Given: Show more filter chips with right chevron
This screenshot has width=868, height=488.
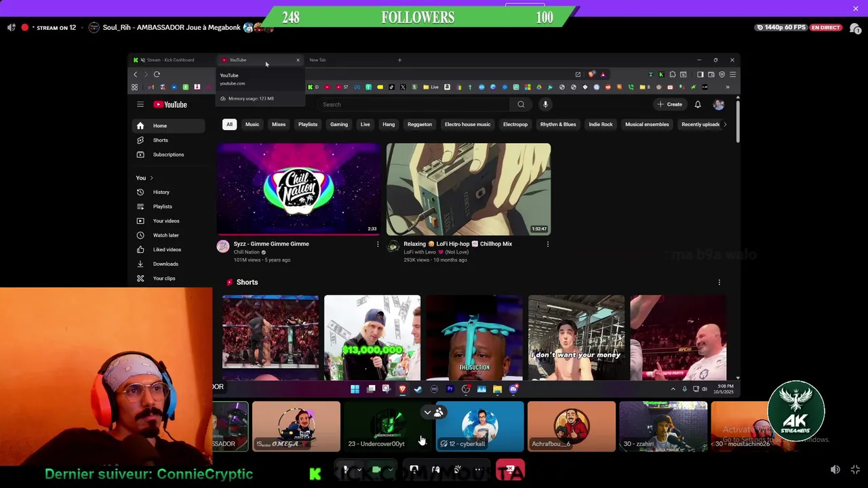Looking at the screenshot, I should 725,125.
